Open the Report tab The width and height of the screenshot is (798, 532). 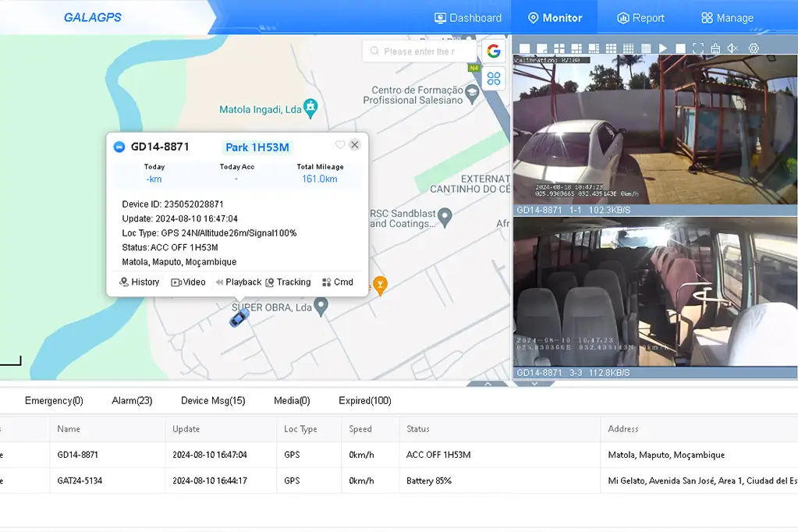click(x=640, y=18)
